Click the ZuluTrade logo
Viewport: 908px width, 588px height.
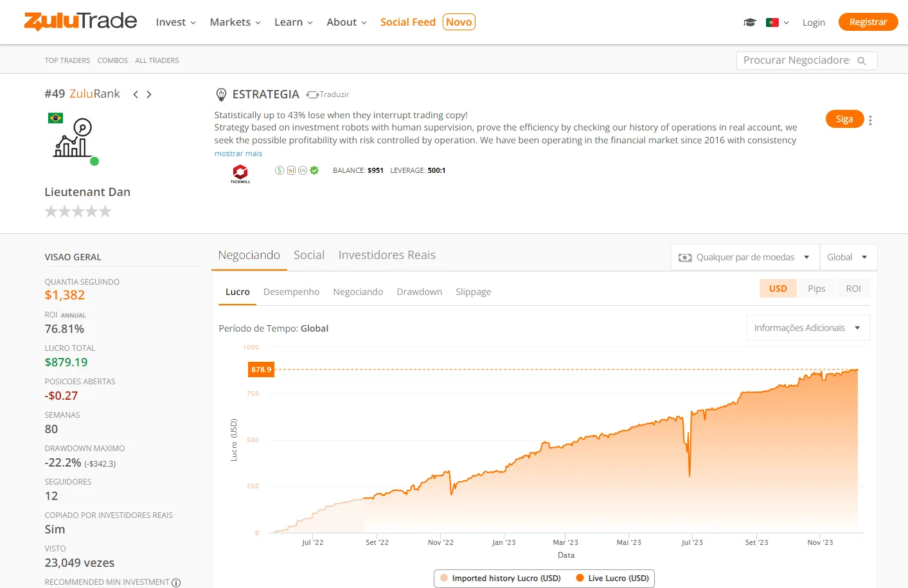[x=80, y=21]
